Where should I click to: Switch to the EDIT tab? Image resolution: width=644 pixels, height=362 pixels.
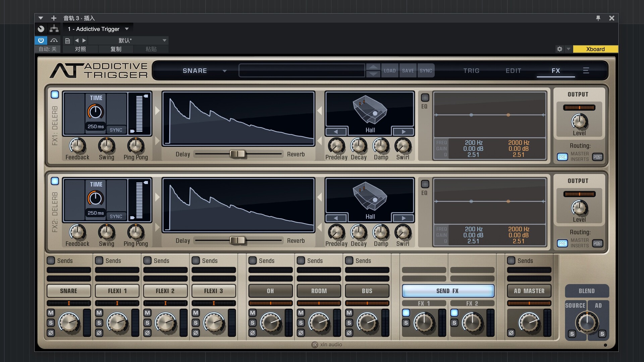pyautogui.click(x=514, y=71)
